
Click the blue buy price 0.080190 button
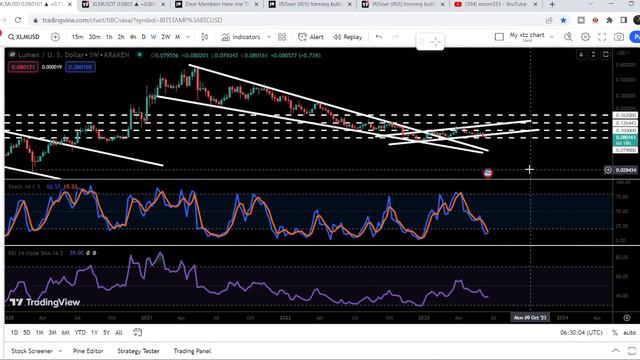80,67
